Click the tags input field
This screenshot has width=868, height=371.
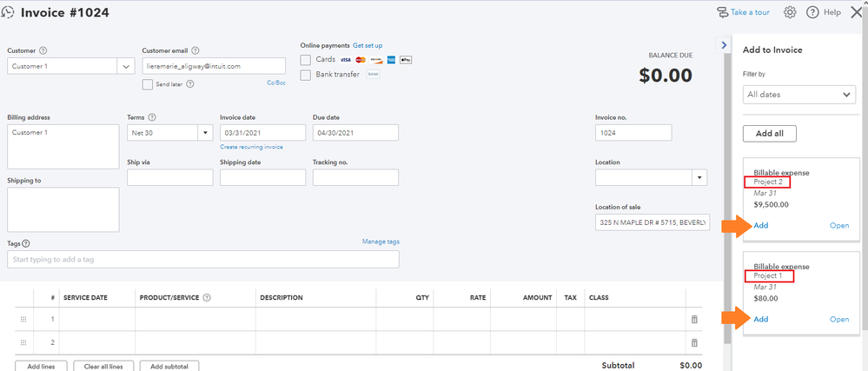tap(203, 259)
